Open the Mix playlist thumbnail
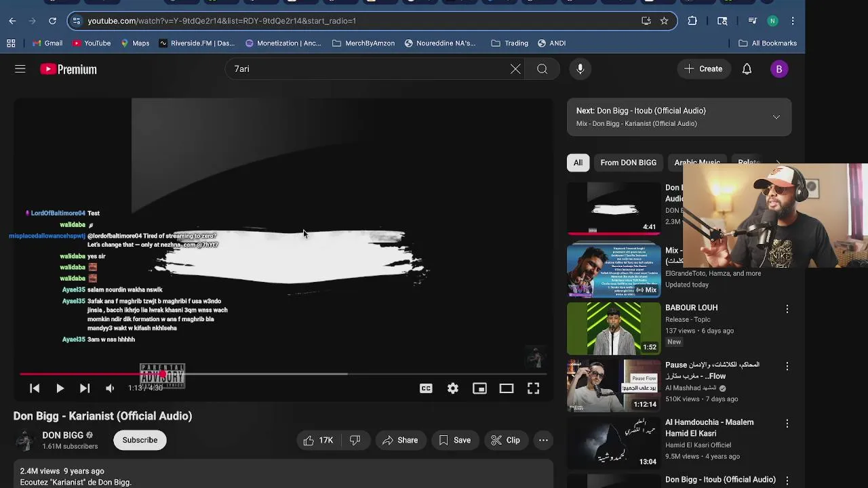Viewport: 868px width, 488px height. 614,271
